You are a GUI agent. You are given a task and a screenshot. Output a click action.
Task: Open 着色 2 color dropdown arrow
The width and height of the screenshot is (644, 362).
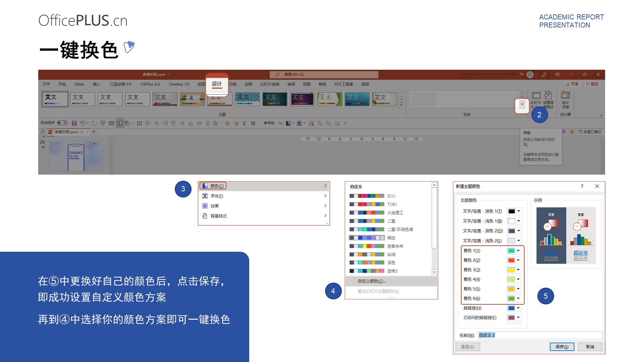point(518,260)
